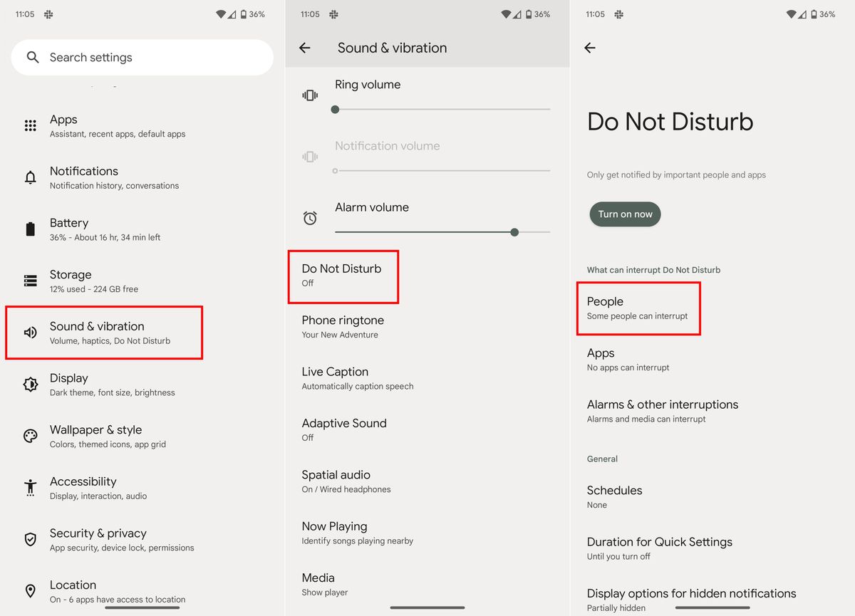This screenshot has height=616, width=855.
Task: Click the Search settings input field
Action: 142,58
